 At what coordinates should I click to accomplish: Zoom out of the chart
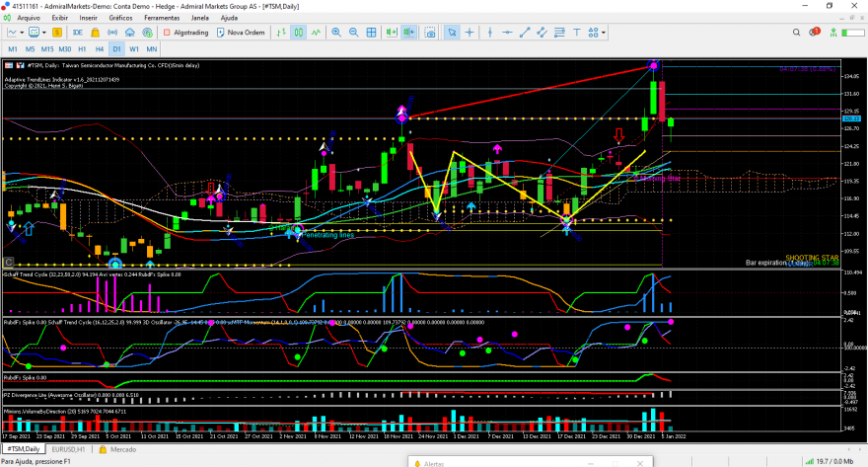coord(353,32)
